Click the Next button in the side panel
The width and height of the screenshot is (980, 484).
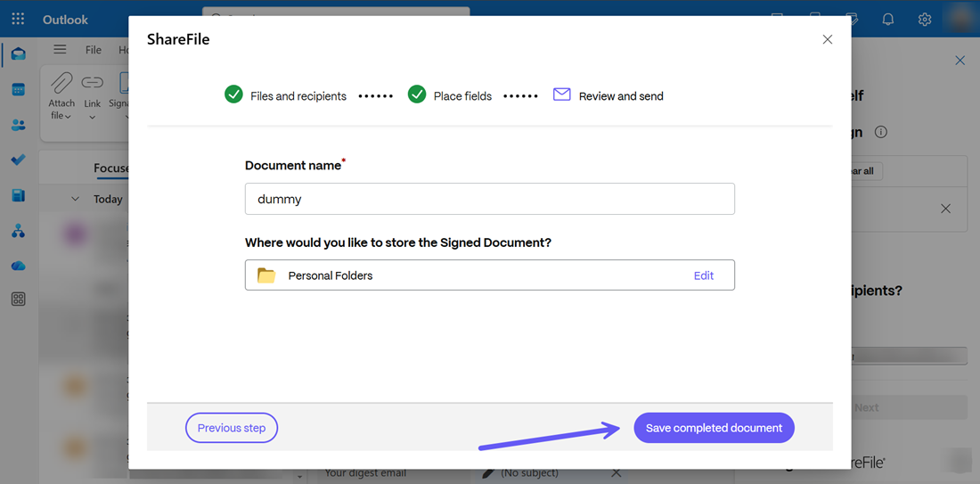[867, 407]
